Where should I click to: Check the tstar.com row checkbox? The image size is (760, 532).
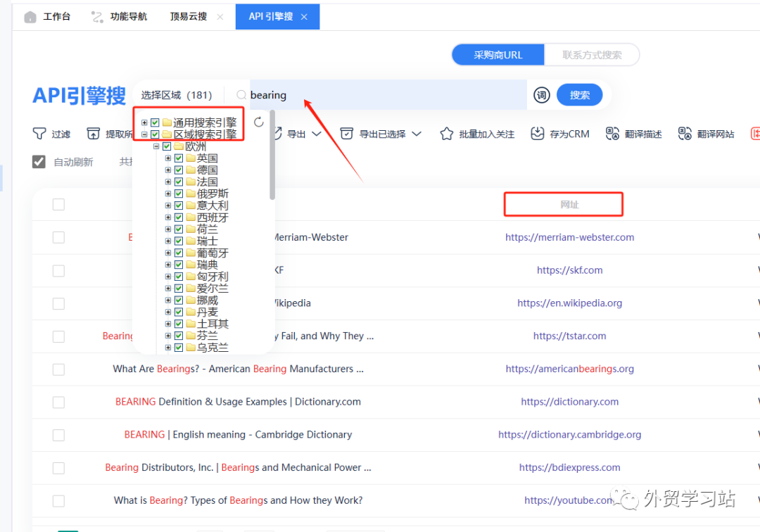point(58,336)
